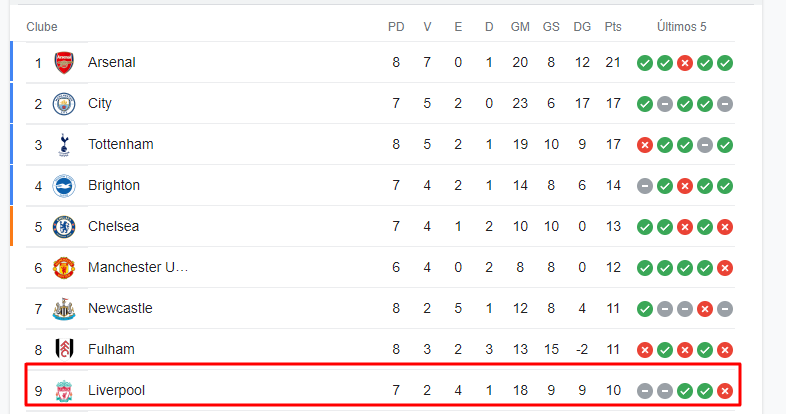The width and height of the screenshot is (786, 414).
Task: Click the Brighton seagull crest
Action: click(64, 186)
